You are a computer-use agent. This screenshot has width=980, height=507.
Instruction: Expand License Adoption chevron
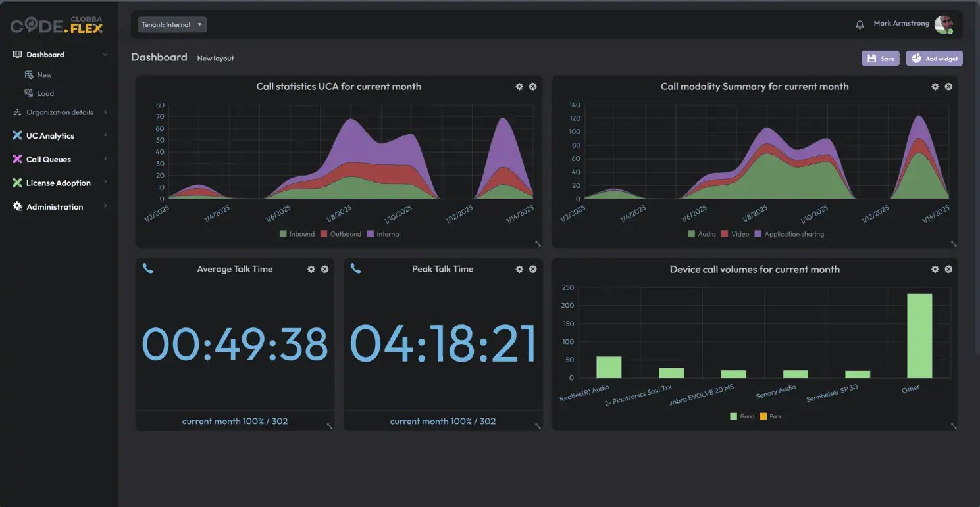pos(105,183)
